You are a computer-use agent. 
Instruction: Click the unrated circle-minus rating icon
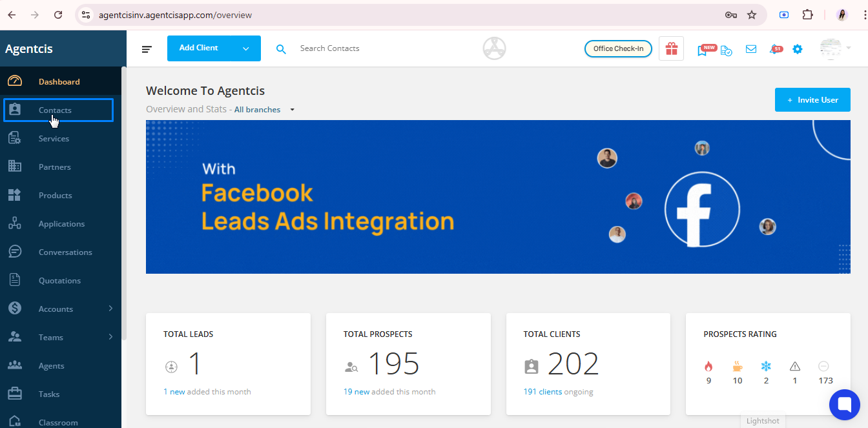point(823,366)
